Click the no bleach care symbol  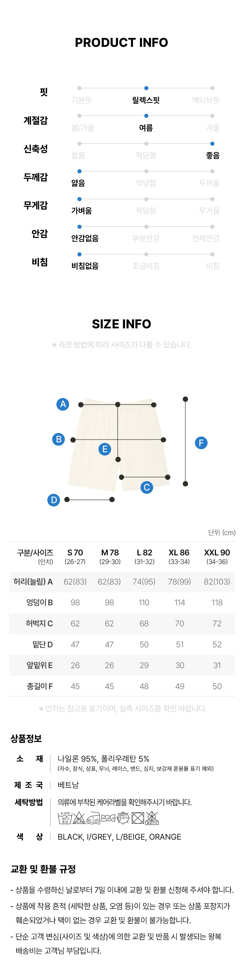(x=79, y=818)
